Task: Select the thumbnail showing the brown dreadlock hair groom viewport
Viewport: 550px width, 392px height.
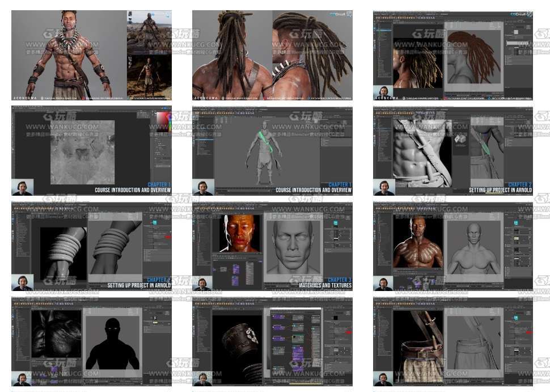Action: [453, 56]
